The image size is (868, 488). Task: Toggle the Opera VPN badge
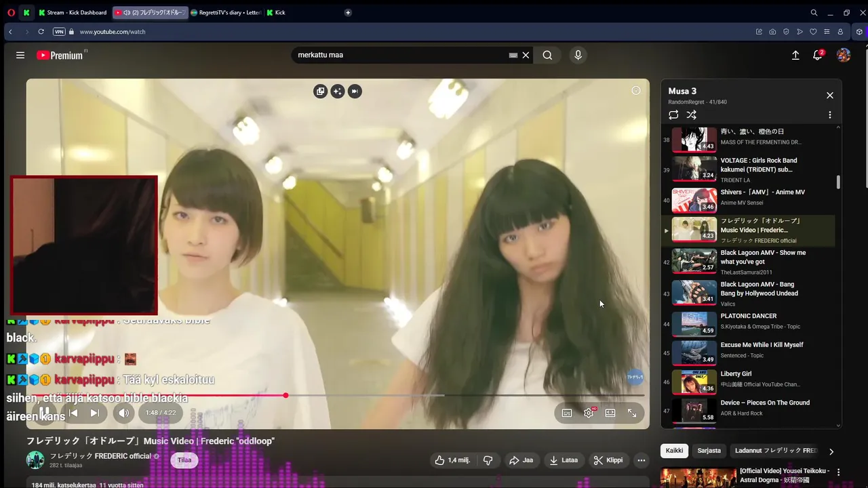[x=59, y=32]
